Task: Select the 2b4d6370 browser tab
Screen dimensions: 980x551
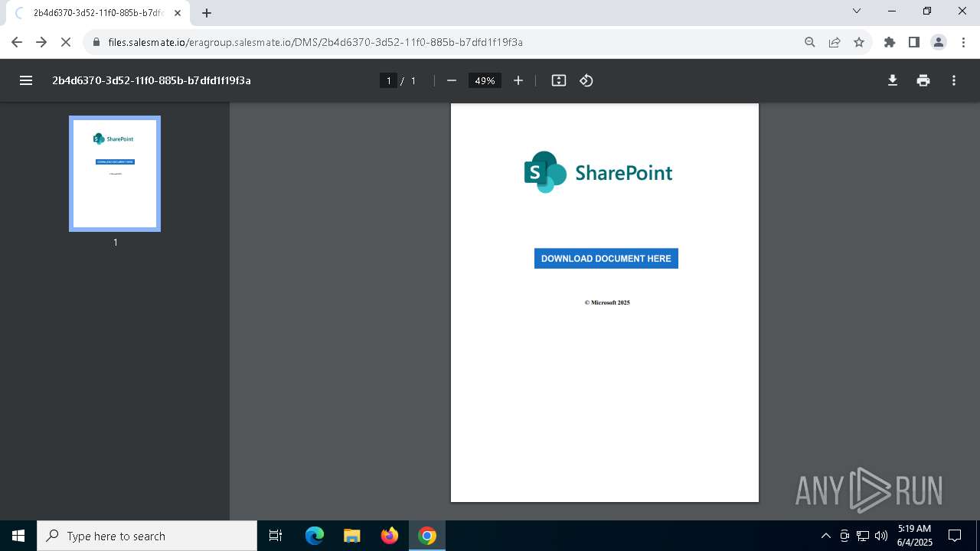Action: point(98,13)
